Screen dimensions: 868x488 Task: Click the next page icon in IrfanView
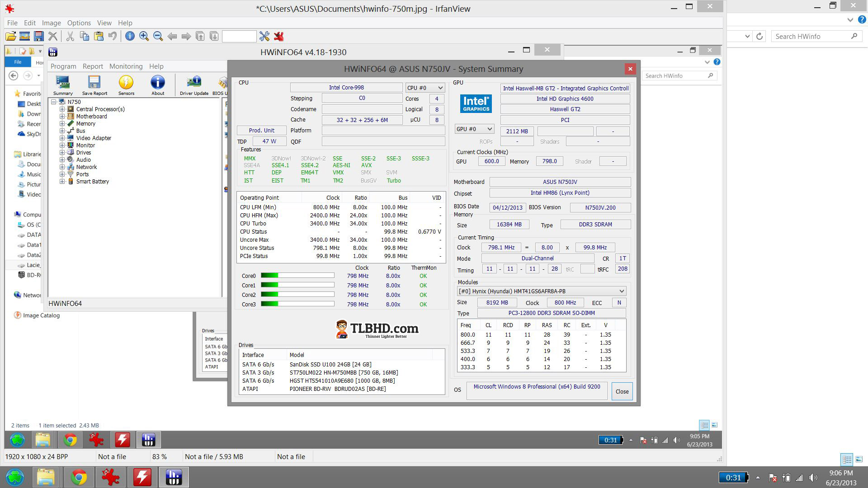214,37
